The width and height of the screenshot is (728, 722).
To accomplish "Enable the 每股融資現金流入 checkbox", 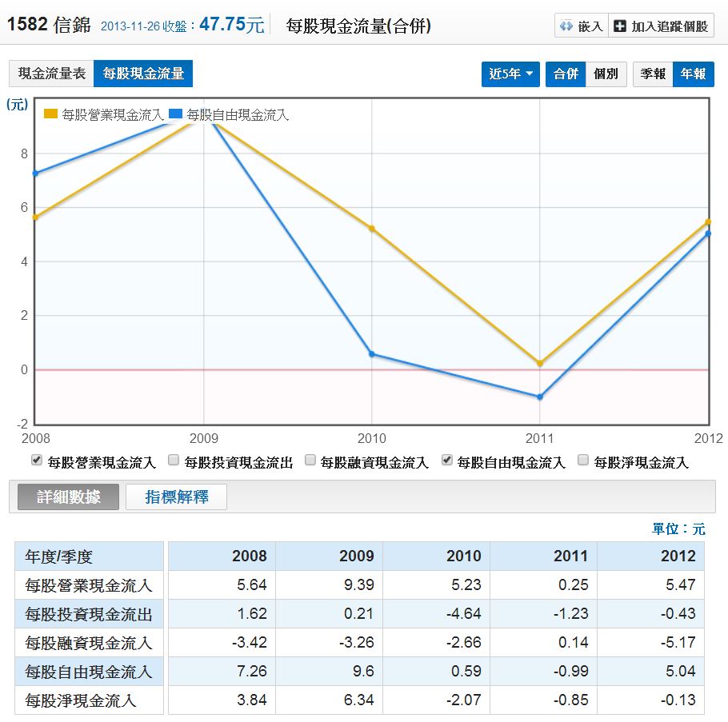I will [x=310, y=461].
